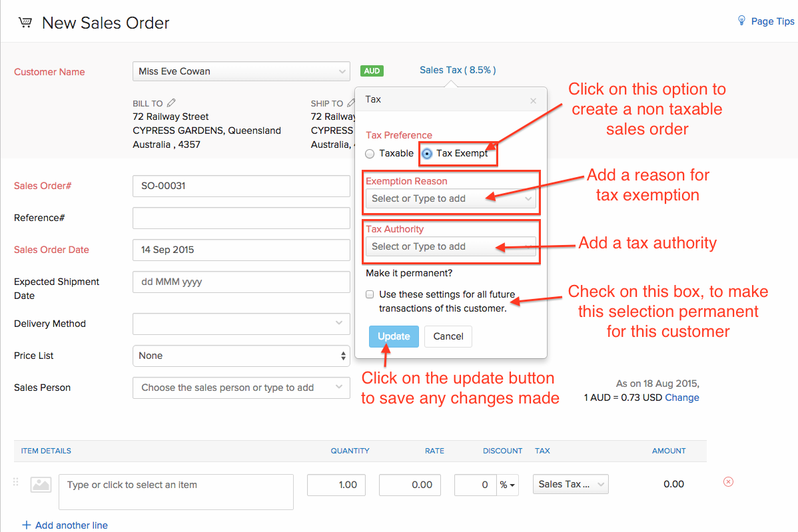Viewport: 798px width, 532px height.
Task: Open the Customer Name selector showing Miss Eve Cowan
Action: pyautogui.click(x=241, y=71)
